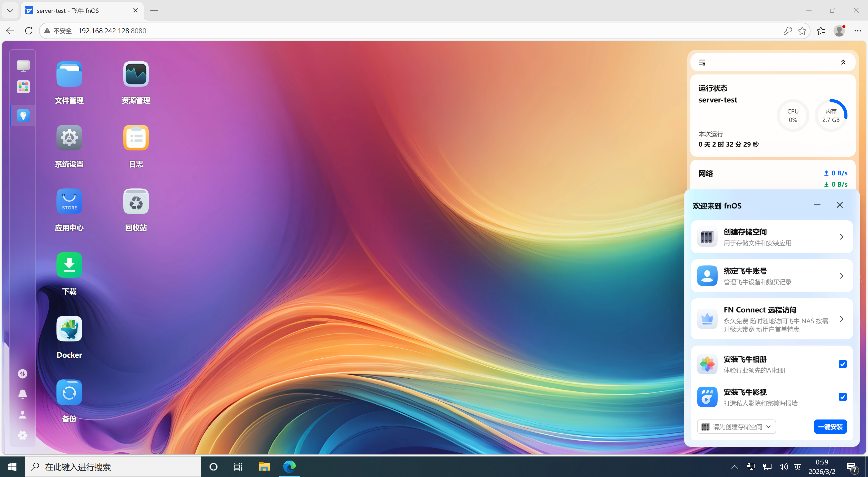Viewport: 868px width, 477px height.
Task: Open the 下载 download app
Action: coord(69,265)
